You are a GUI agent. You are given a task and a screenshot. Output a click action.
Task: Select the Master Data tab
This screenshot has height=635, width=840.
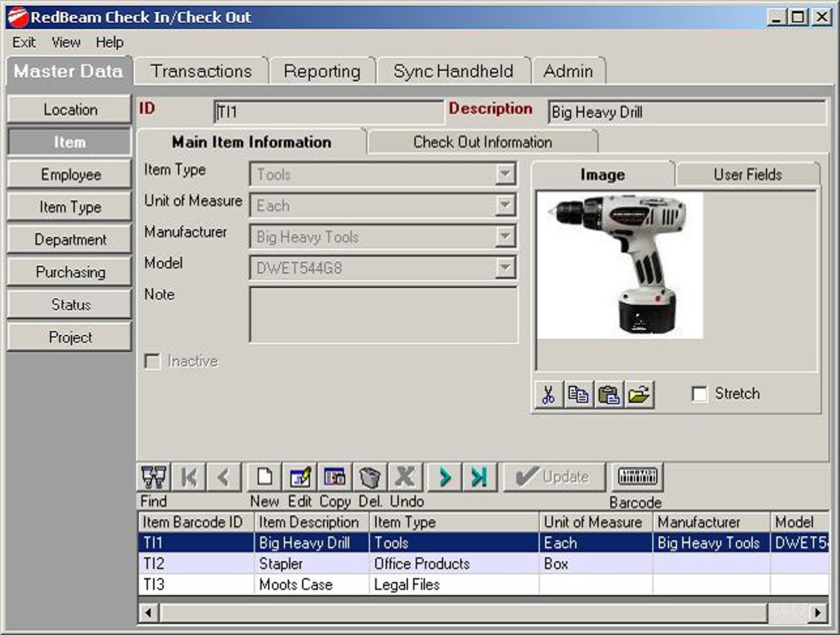(x=68, y=71)
